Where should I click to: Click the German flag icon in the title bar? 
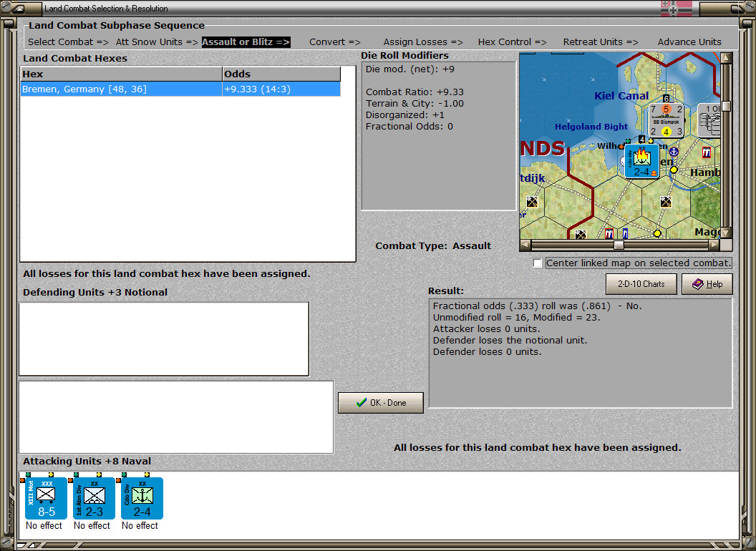coord(676,9)
